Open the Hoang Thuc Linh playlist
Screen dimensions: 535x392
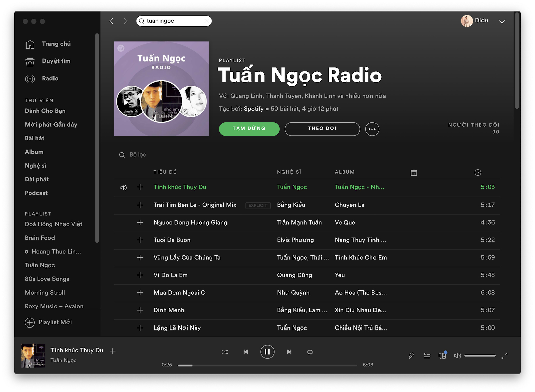[56, 251]
